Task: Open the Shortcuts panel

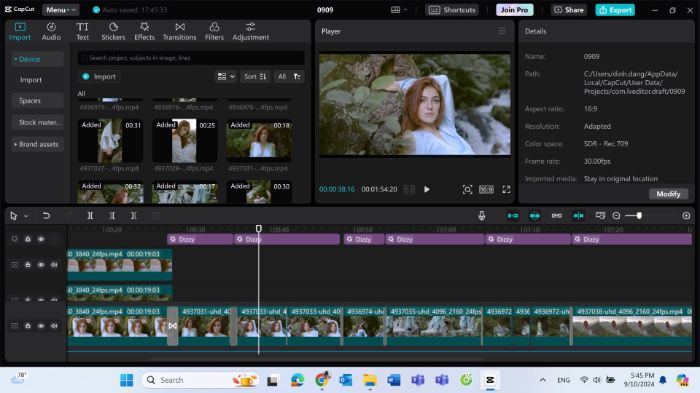Action: (452, 10)
